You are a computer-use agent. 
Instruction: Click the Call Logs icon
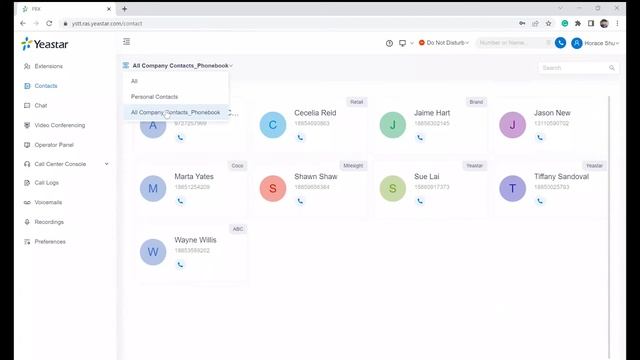(x=27, y=182)
